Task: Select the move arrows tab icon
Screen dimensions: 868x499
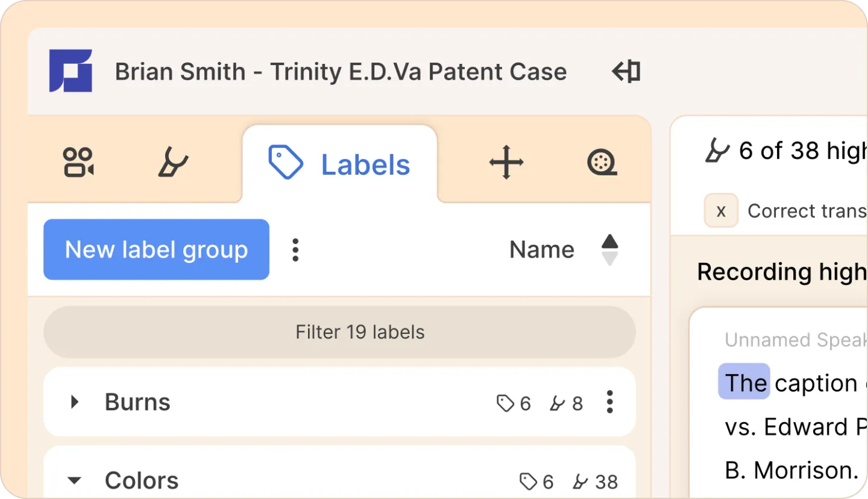Action: pos(506,163)
